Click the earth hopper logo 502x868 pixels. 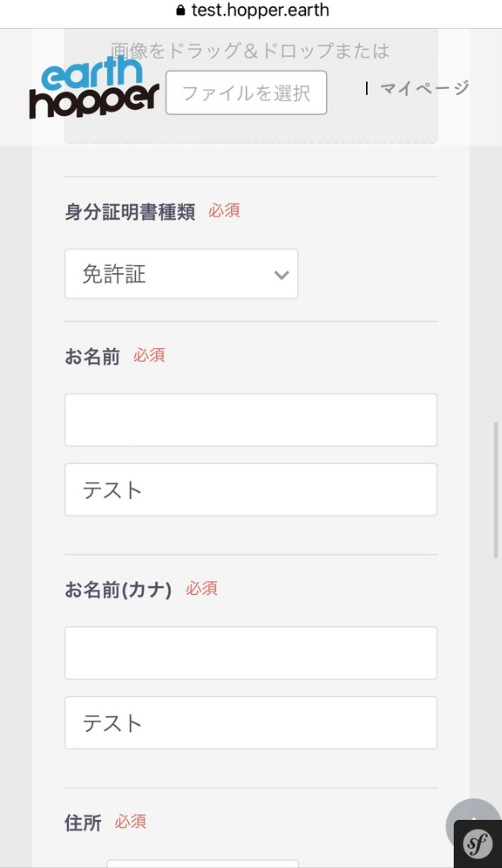94,87
